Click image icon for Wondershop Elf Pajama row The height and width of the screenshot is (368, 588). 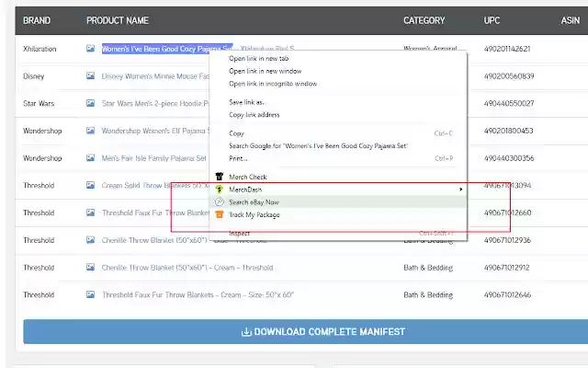(90, 131)
